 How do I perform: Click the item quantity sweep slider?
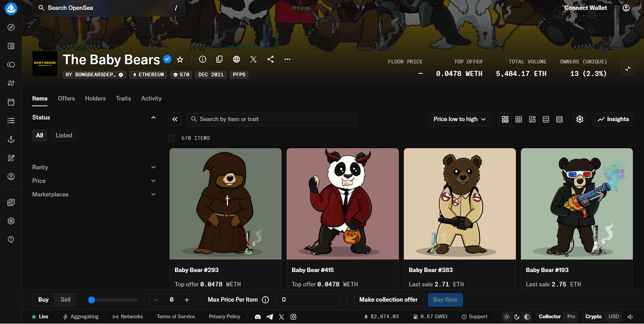(113, 300)
